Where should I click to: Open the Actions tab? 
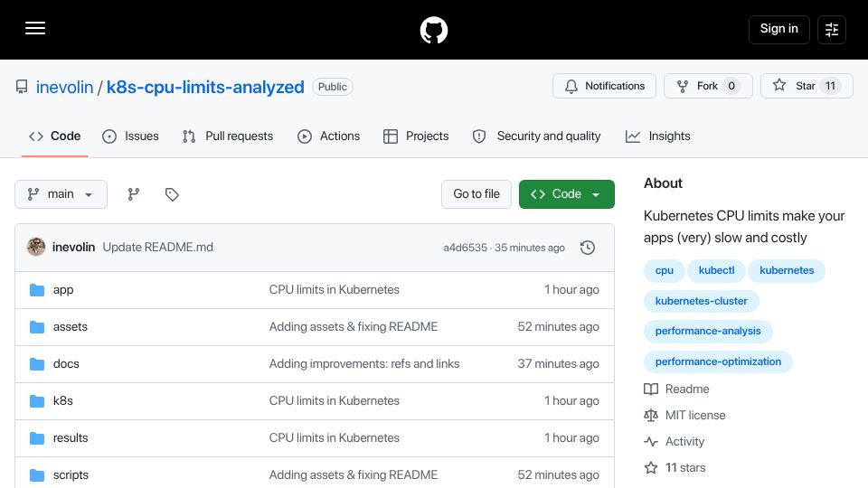(329, 136)
